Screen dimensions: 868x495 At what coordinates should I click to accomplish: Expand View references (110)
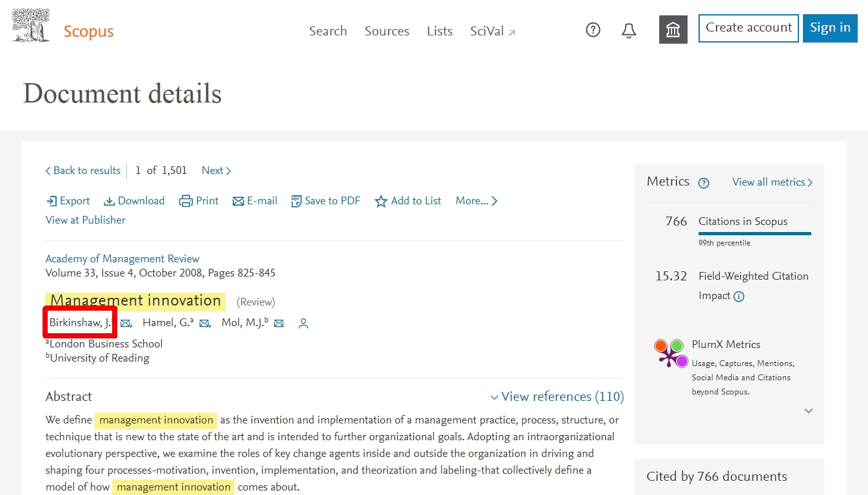click(x=557, y=396)
